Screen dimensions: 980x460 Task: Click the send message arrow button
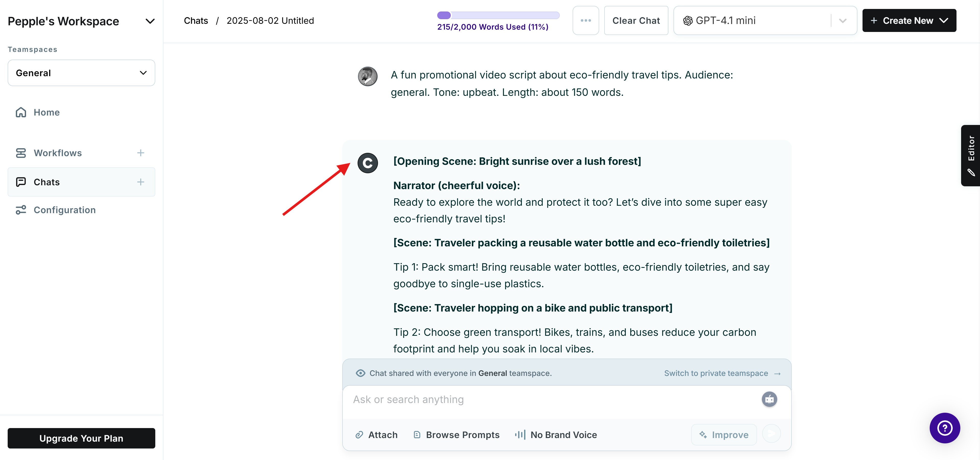tap(771, 434)
